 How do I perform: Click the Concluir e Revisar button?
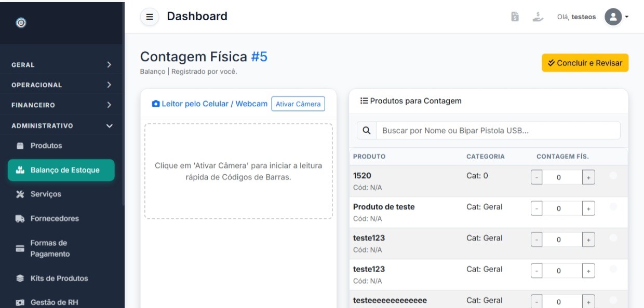coord(585,63)
